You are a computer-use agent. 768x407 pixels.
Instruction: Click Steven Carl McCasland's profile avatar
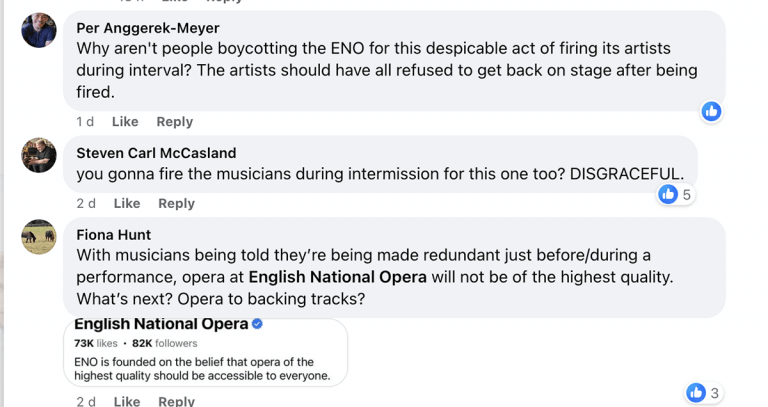click(39, 155)
